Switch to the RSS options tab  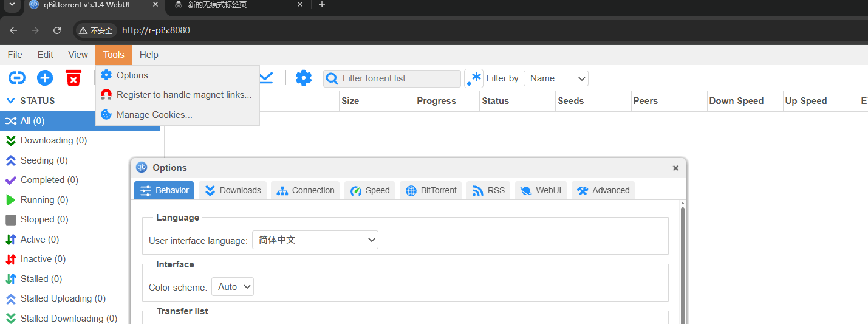click(488, 190)
